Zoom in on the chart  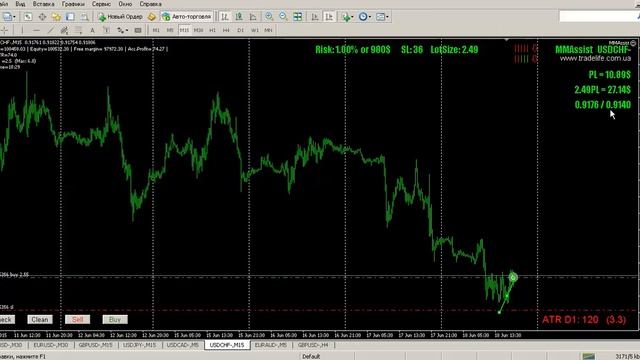(269, 17)
